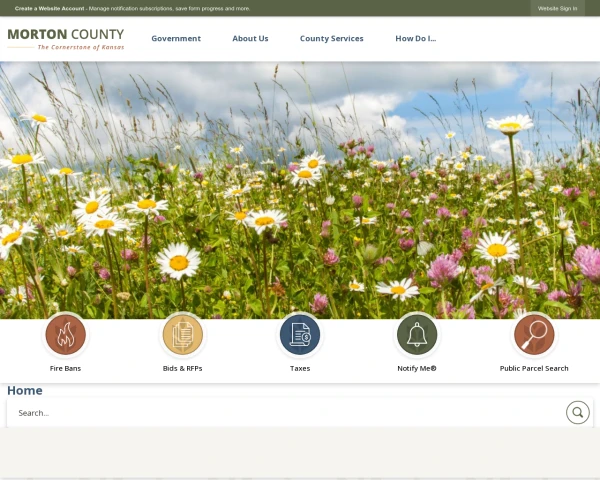The height and width of the screenshot is (480, 600).
Task: Open the Bids & RFPs documents icon
Action: tap(183, 335)
